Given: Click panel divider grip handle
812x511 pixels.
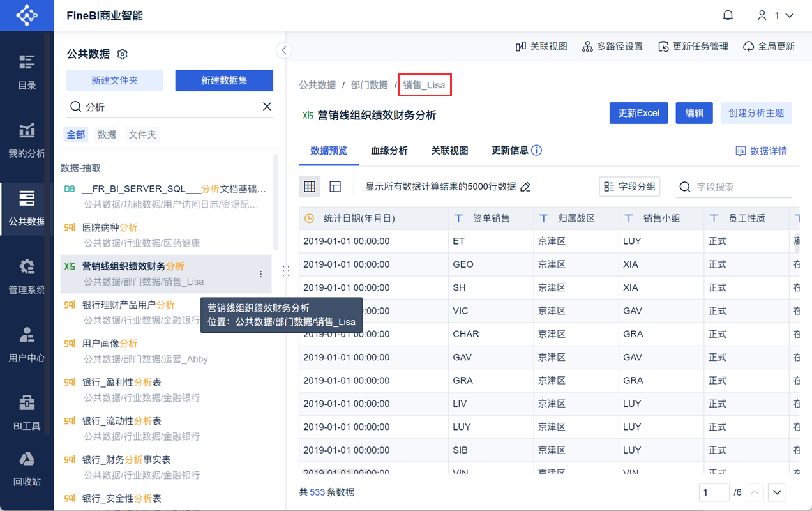Looking at the screenshot, I should (x=286, y=271).
